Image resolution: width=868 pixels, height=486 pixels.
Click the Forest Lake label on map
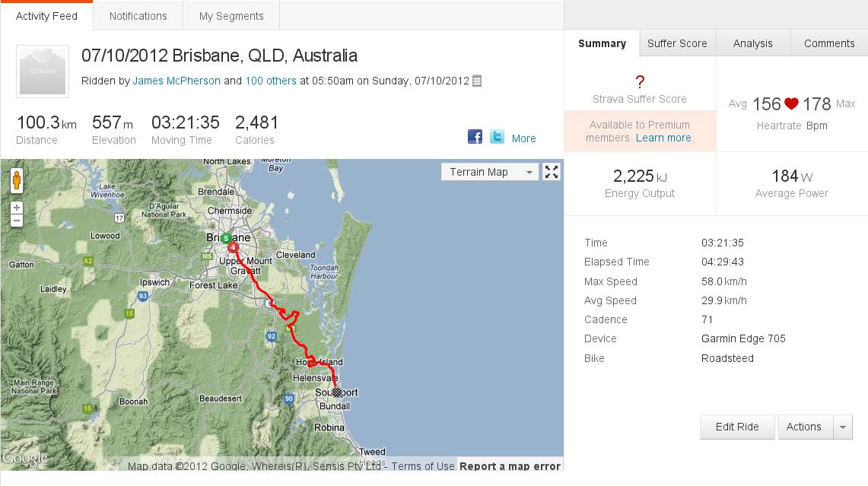214,285
